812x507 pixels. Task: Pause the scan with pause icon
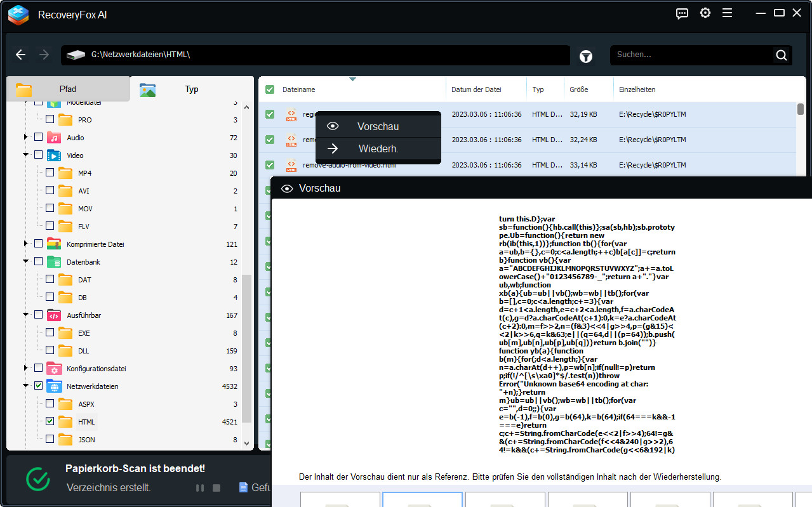200,488
